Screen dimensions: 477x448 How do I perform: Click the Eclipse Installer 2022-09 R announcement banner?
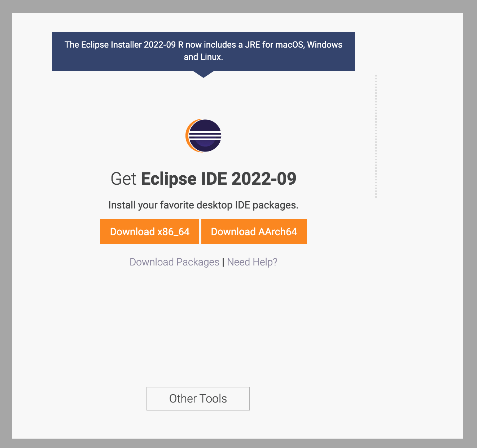coord(203,50)
